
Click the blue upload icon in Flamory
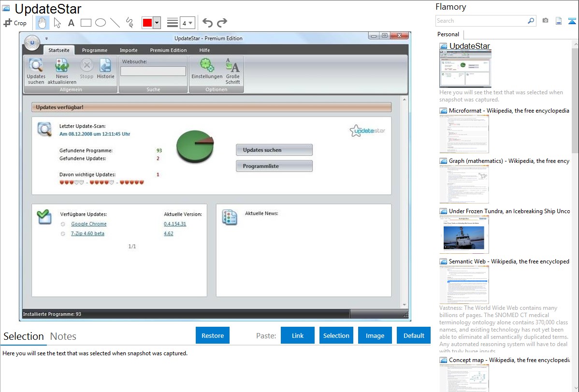click(572, 21)
